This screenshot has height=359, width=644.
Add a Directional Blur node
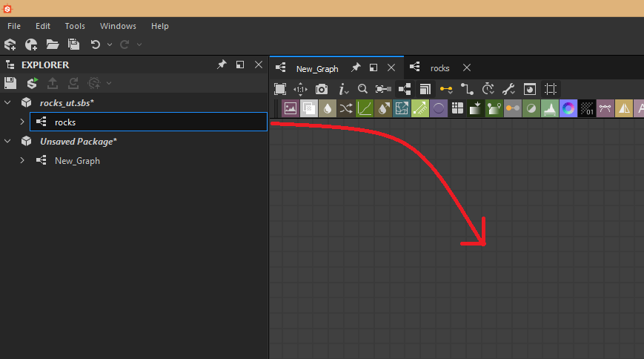[x=383, y=108]
